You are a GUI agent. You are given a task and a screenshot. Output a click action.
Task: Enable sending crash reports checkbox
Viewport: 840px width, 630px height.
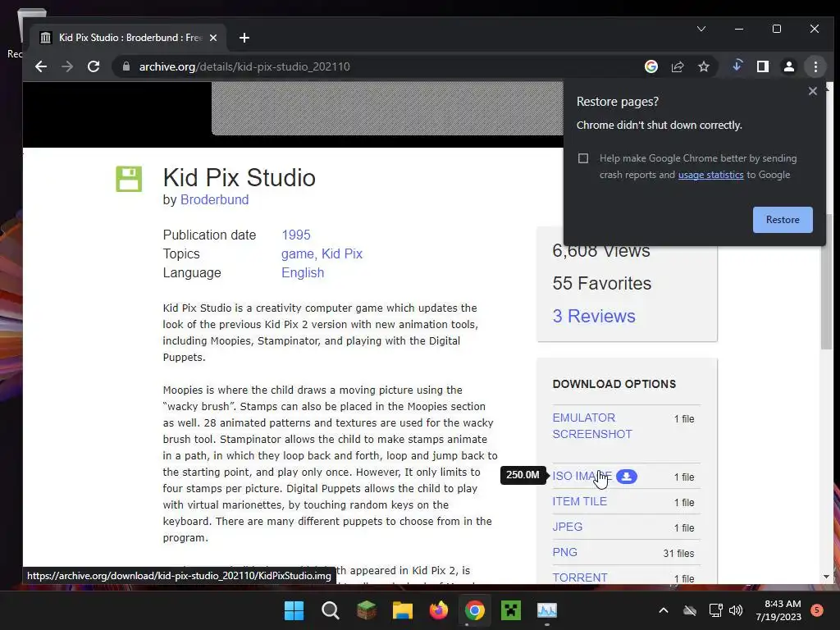[583, 158]
